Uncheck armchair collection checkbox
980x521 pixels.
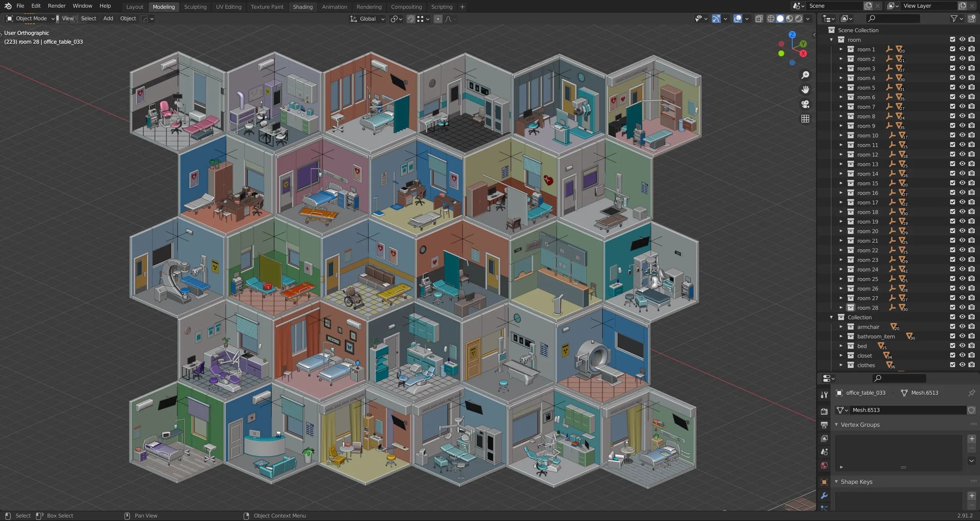(x=952, y=327)
